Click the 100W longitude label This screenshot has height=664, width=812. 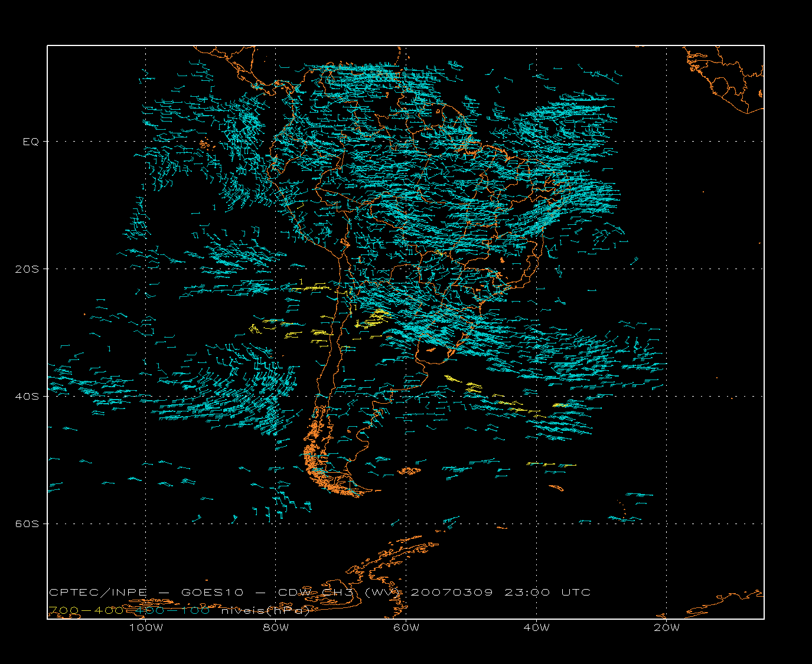coord(146,627)
